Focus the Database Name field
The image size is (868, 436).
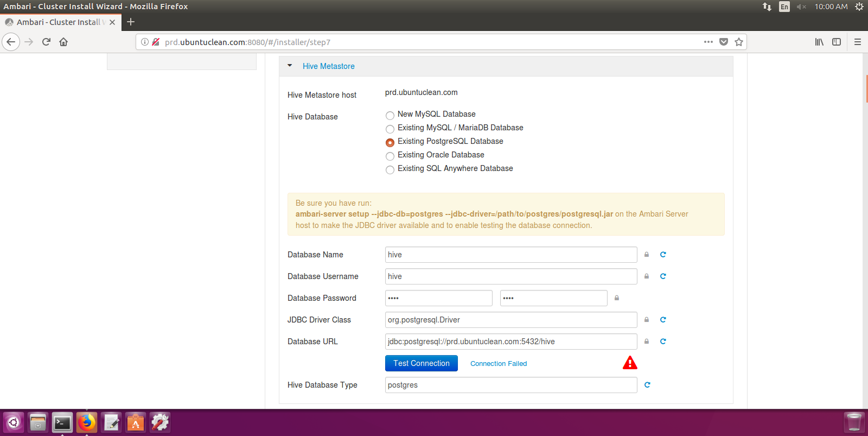(511, 255)
